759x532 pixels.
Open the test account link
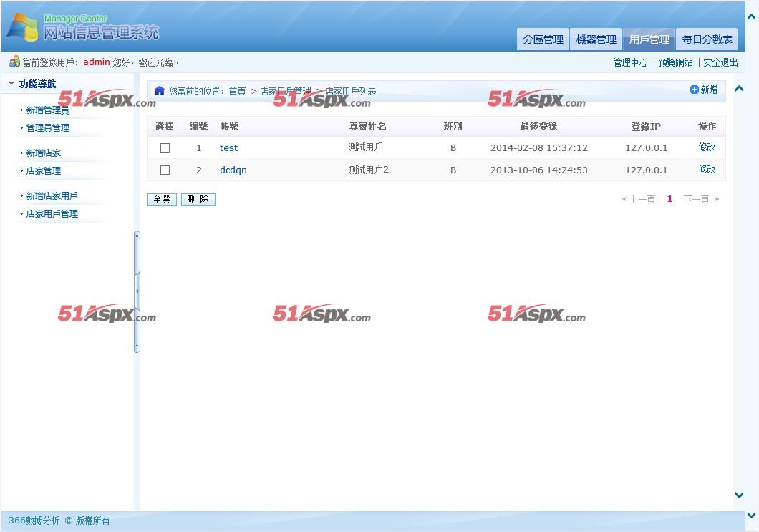coord(228,147)
